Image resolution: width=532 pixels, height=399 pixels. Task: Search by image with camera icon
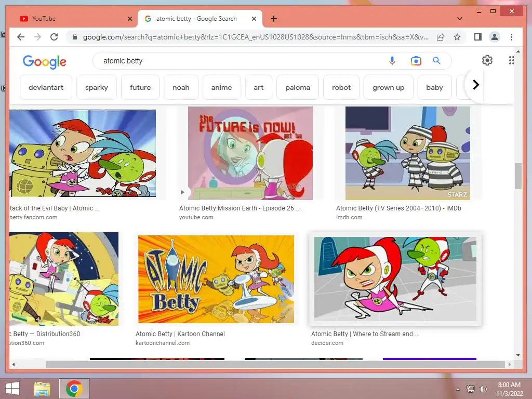pyautogui.click(x=416, y=61)
